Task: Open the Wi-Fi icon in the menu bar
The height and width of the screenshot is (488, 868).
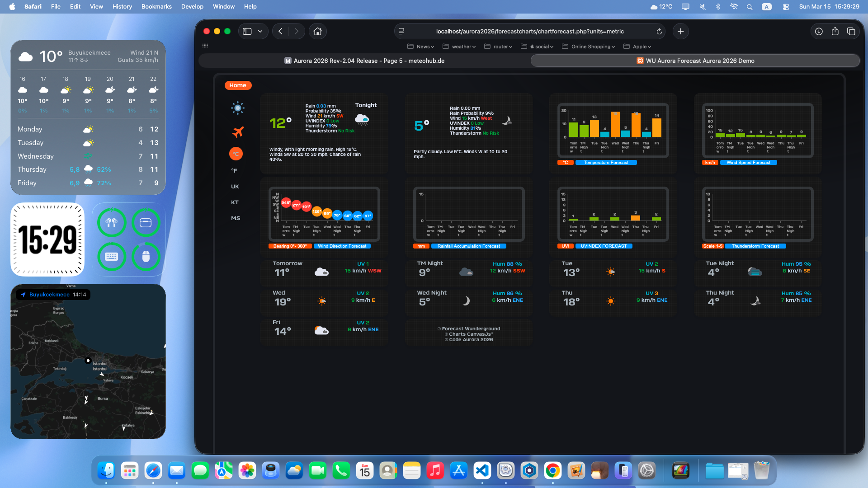Action: tap(734, 7)
